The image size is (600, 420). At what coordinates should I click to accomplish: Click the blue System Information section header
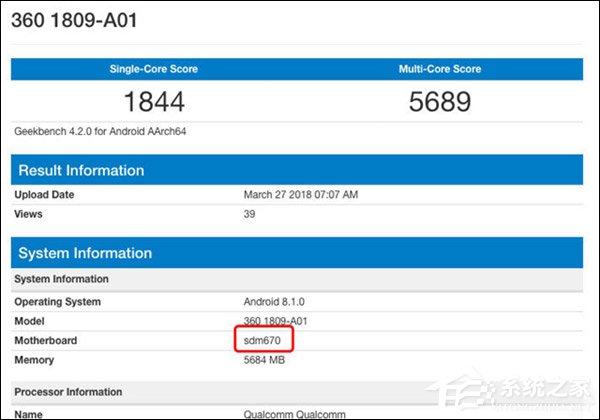pos(297,252)
